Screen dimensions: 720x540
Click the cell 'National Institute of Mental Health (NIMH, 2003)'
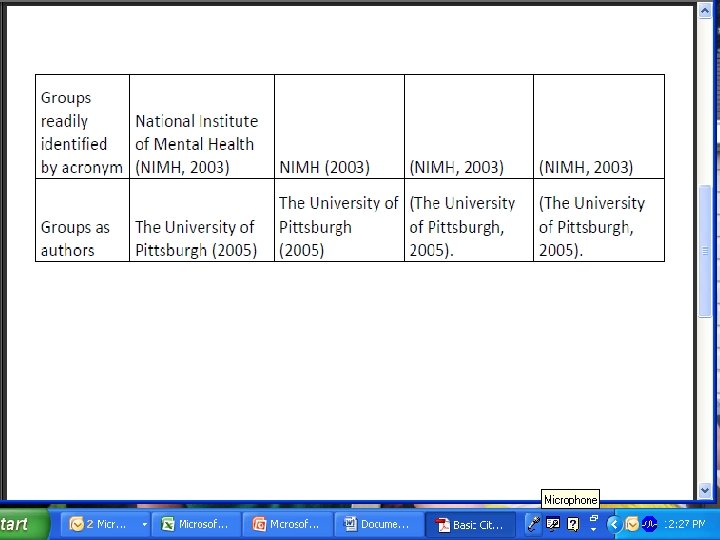pos(202,127)
